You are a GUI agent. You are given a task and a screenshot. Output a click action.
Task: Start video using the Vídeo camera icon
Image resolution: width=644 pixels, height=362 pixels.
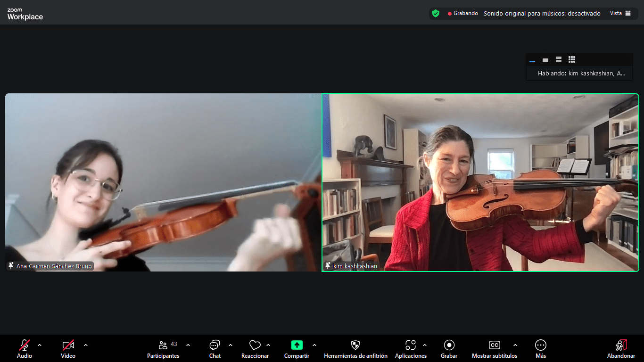pyautogui.click(x=67, y=345)
